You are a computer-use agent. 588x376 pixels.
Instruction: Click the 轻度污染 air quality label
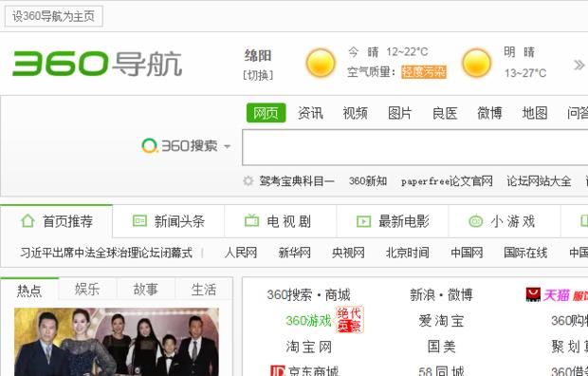pos(424,71)
